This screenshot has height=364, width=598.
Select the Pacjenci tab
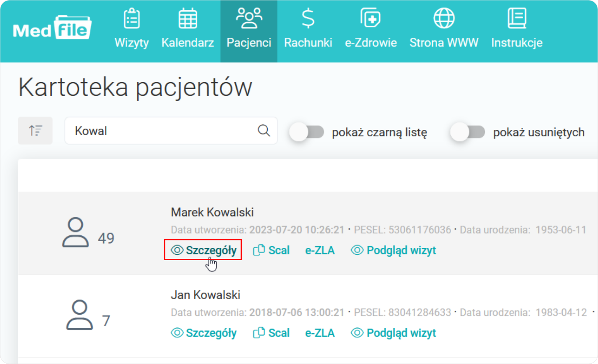(x=249, y=31)
